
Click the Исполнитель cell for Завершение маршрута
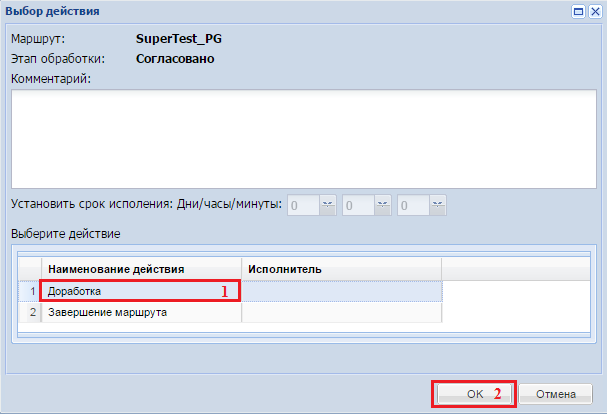(x=341, y=312)
